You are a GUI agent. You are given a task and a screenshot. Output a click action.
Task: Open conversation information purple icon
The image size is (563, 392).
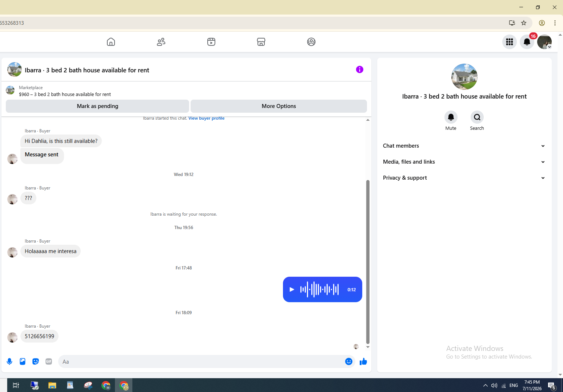click(x=360, y=69)
